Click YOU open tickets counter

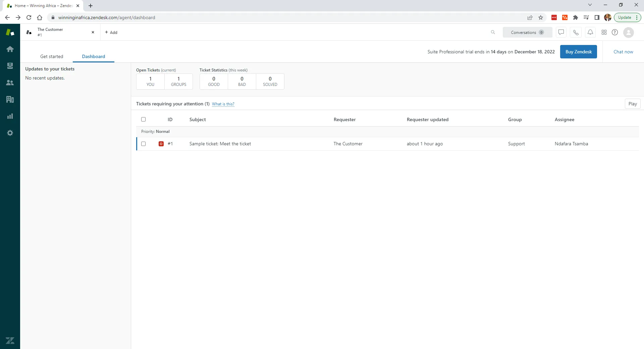(150, 82)
